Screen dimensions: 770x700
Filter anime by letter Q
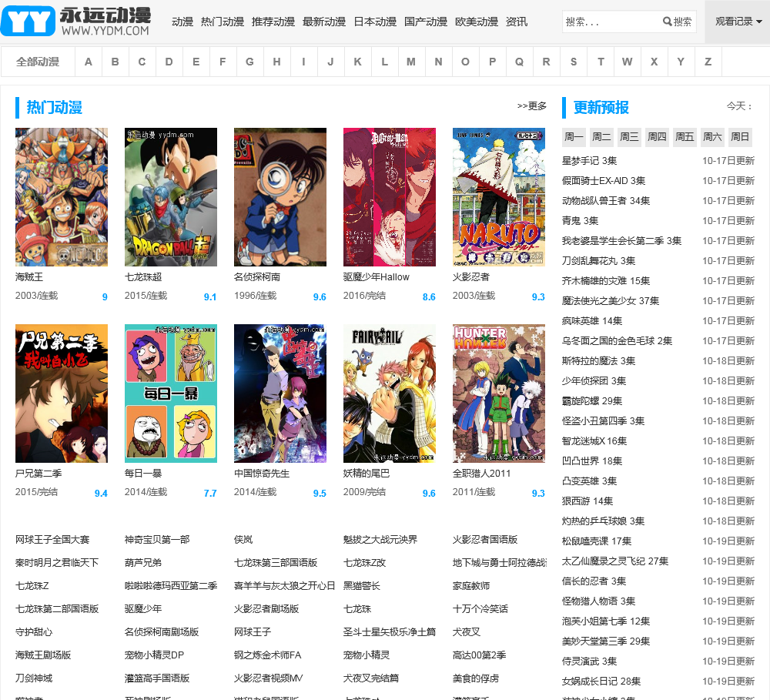pyautogui.click(x=519, y=62)
